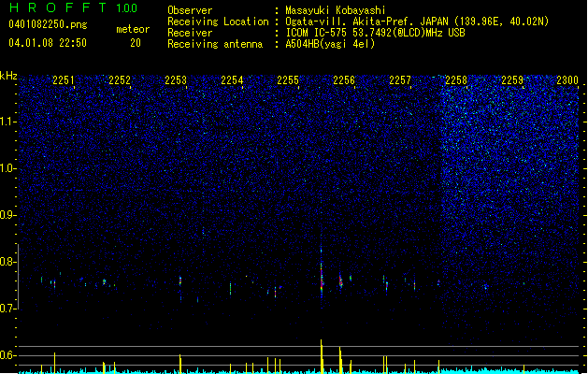Click the version number 1.0.0
Viewport: 588px width, 374px height.
127,8
